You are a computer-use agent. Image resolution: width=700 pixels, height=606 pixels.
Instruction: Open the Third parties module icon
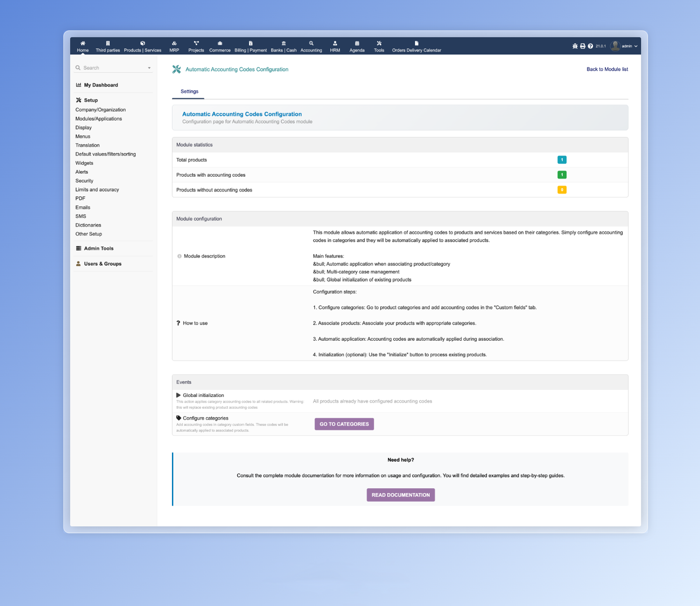click(108, 43)
